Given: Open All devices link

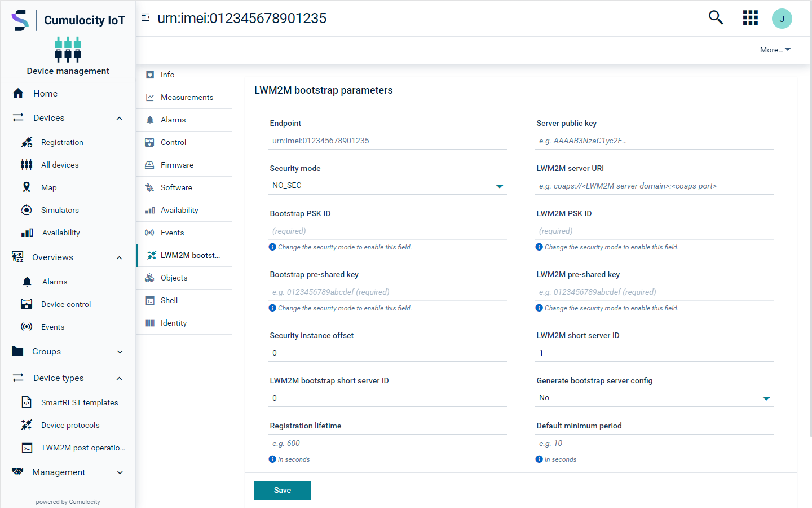Looking at the screenshot, I should point(60,165).
